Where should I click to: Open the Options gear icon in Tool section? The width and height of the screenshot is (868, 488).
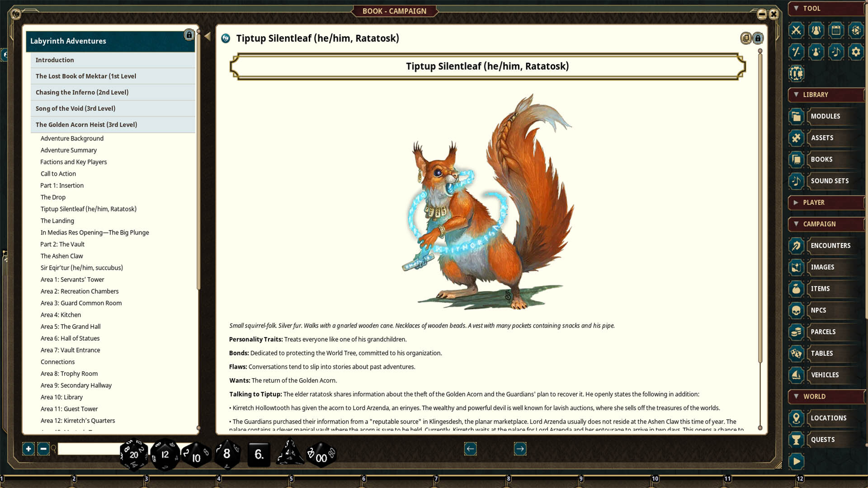[856, 52]
